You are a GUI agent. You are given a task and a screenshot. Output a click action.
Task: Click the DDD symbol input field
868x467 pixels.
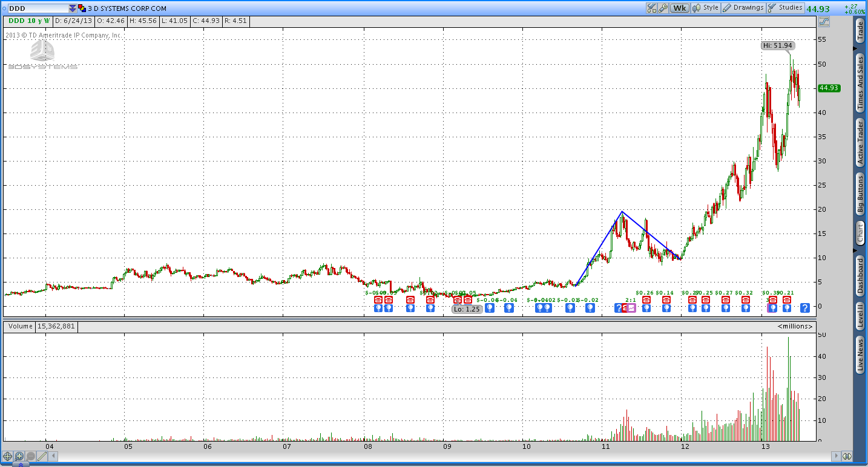pos(36,8)
